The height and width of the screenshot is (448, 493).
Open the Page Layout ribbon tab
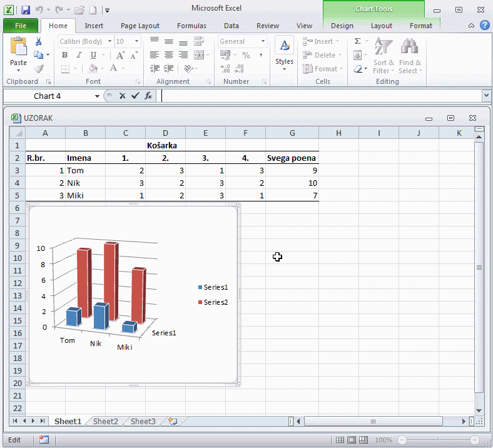tap(140, 26)
